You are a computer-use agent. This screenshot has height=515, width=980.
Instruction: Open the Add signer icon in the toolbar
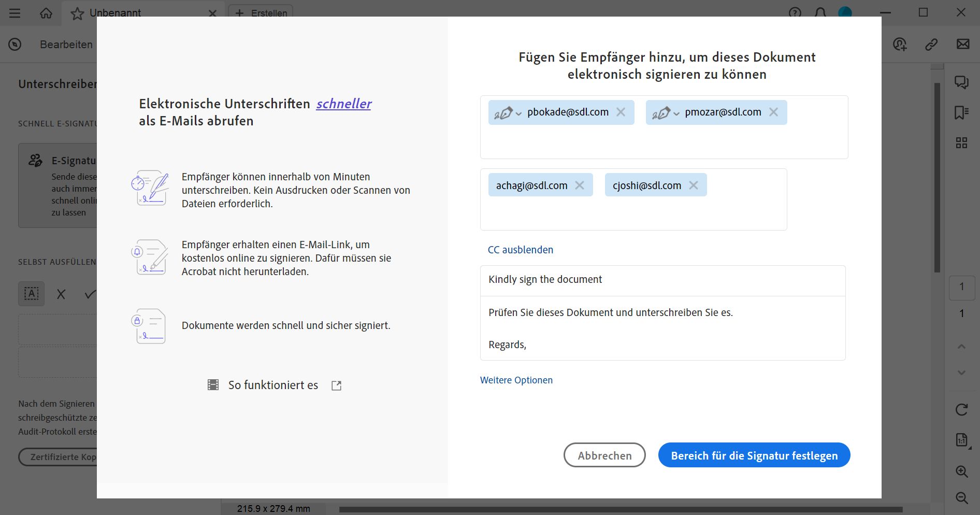[900, 45]
